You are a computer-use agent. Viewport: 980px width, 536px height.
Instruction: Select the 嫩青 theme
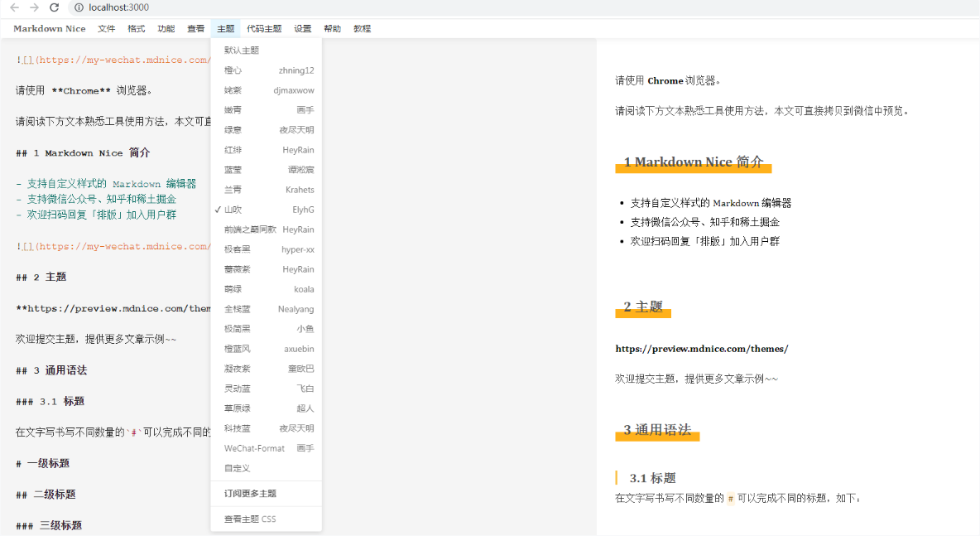267,110
